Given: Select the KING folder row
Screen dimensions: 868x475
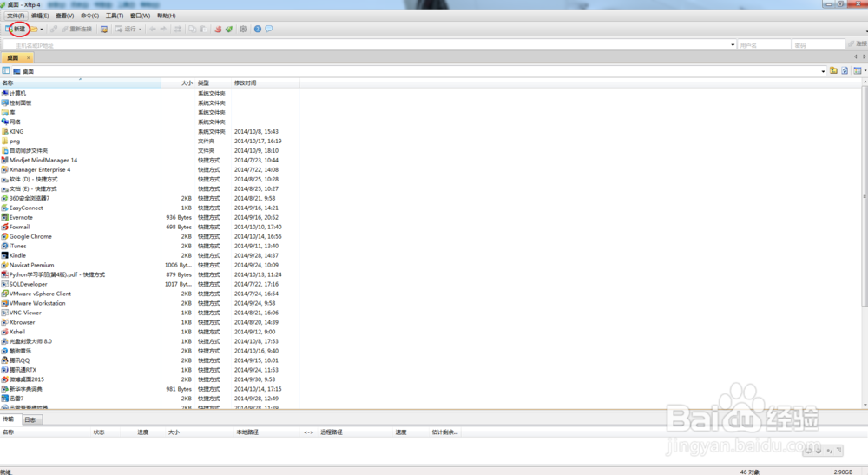Looking at the screenshot, I should [x=149, y=132].
